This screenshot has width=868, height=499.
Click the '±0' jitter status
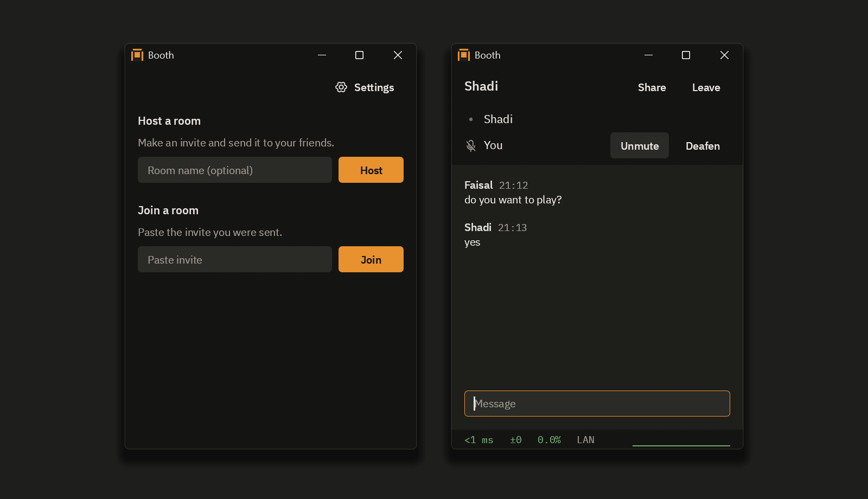[x=516, y=440]
